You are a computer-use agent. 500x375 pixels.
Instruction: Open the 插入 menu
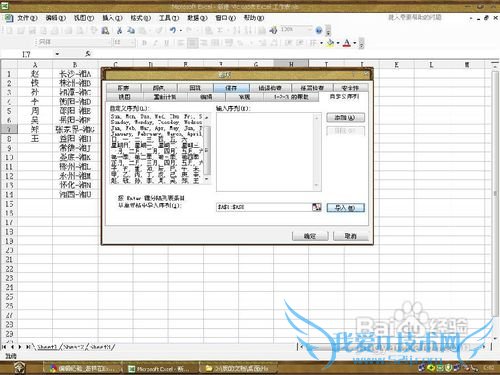[112, 18]
